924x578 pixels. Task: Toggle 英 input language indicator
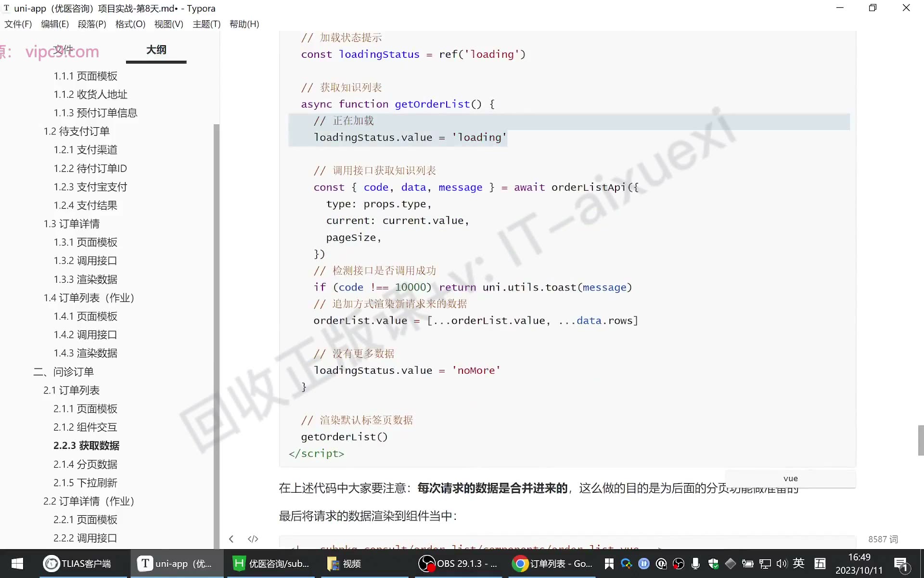799,563
